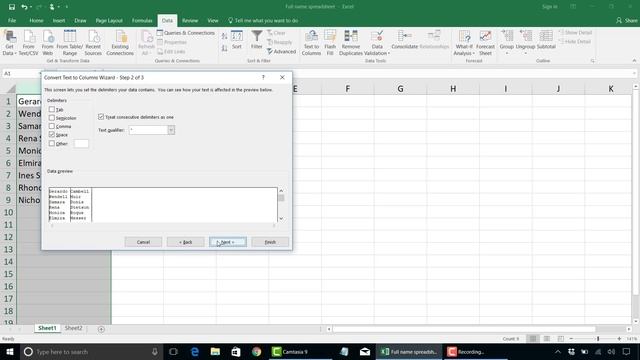
Task: Open Customize Quick Access Toolbar dropdown
Action: pyautogui.click(x=67, y=7)
